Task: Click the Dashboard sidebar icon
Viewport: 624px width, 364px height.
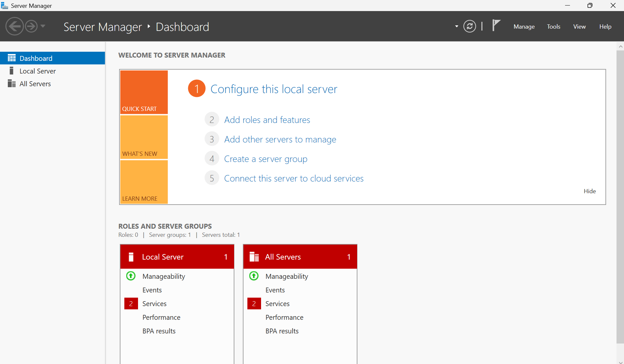Action: (x=12, y=58)
